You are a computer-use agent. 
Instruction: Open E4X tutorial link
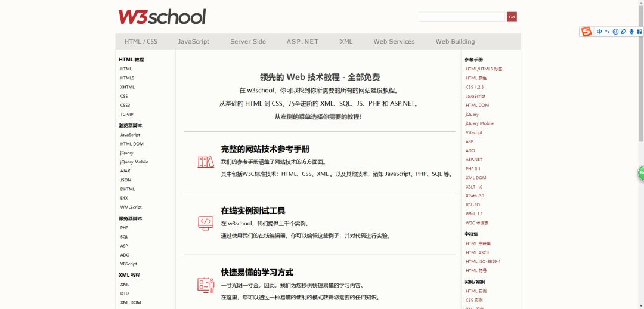tap(124, 198)
